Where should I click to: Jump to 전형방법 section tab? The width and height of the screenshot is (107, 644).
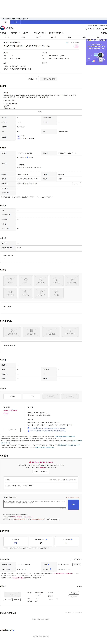pos(69,37)
